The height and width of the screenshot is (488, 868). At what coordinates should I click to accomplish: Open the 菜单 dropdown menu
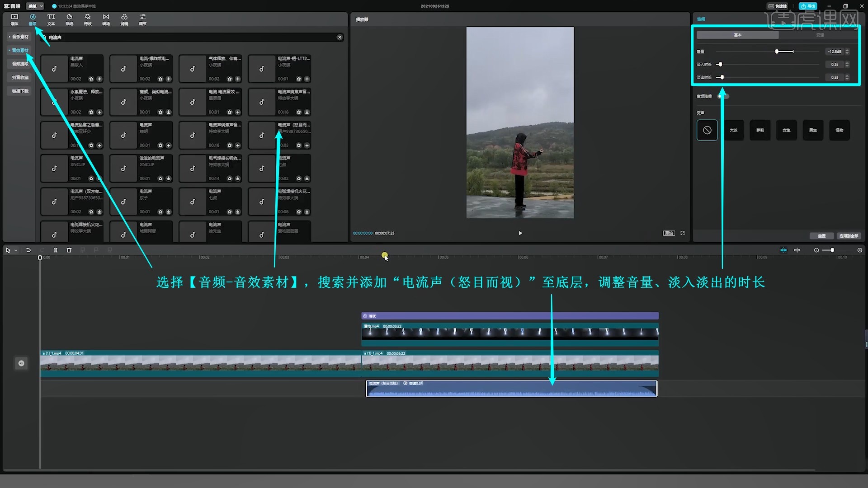click(35, 6)
